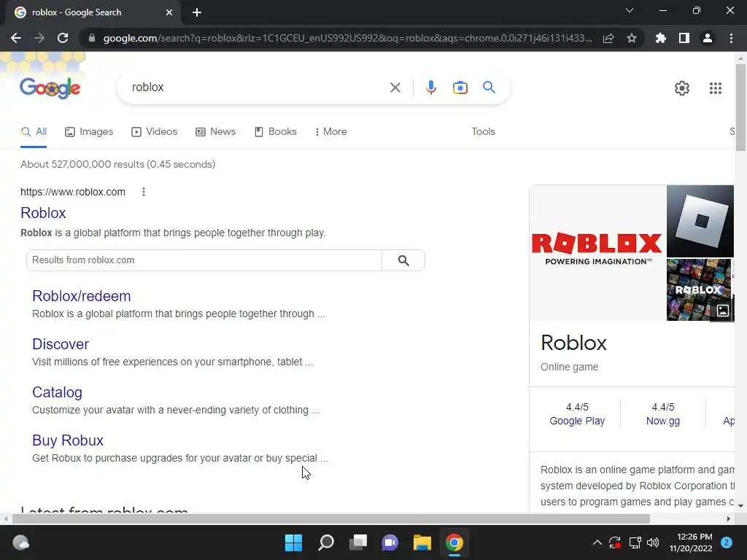
Task: Open the Windows Start menu
Action: (293, 542)
